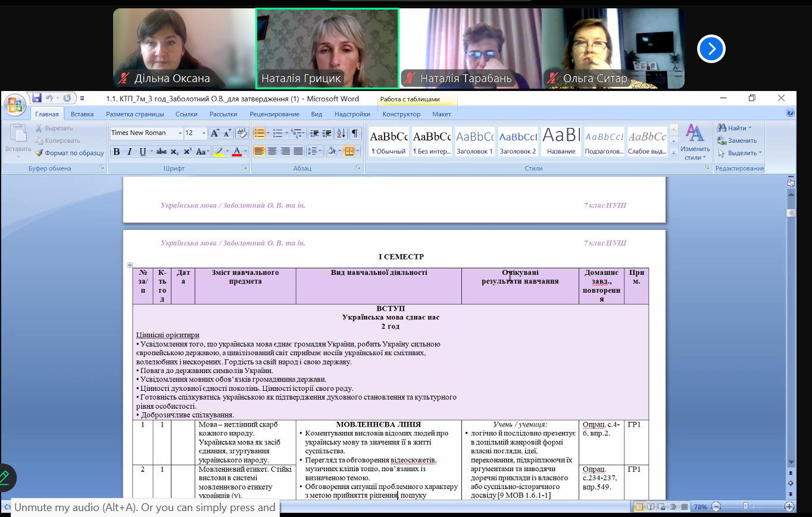Click the Save icon in quick access toolbar

37,98
